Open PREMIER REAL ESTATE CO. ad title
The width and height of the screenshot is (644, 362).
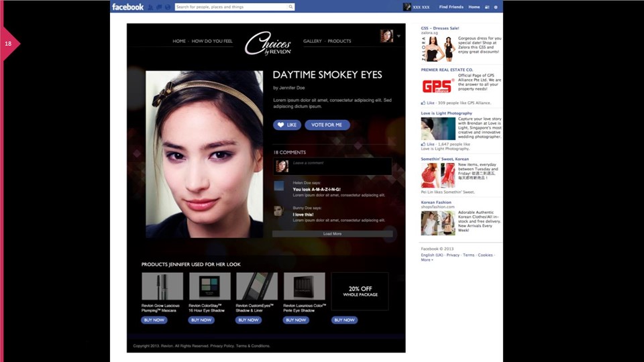pyautogui.click(x=447, y=70)
